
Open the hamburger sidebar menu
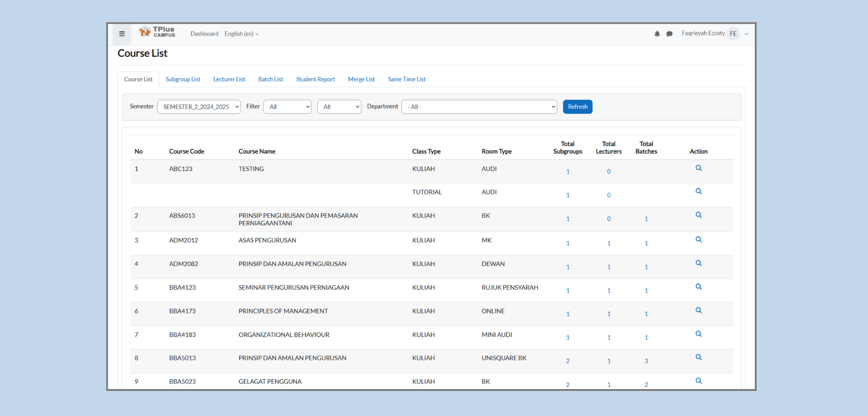(122, 34)
